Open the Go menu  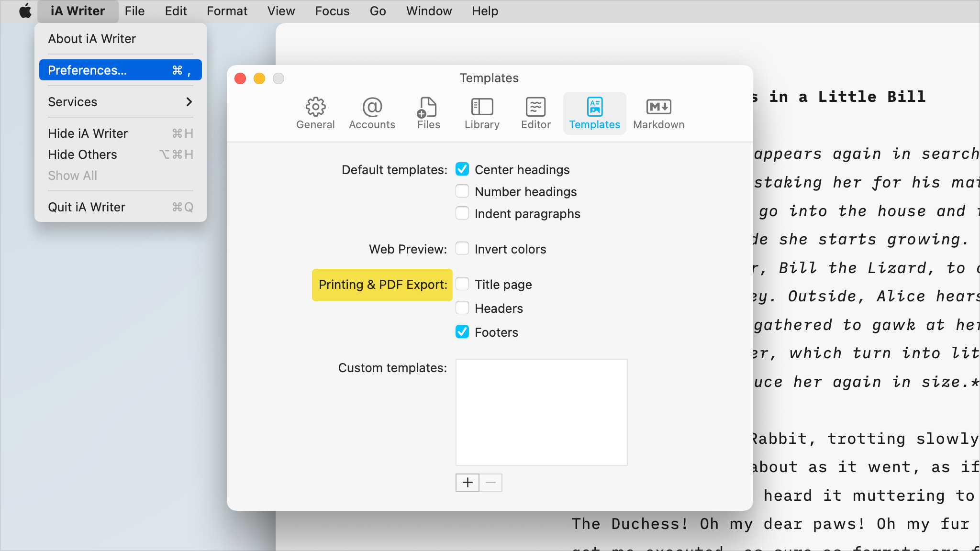tap(378, 11)
